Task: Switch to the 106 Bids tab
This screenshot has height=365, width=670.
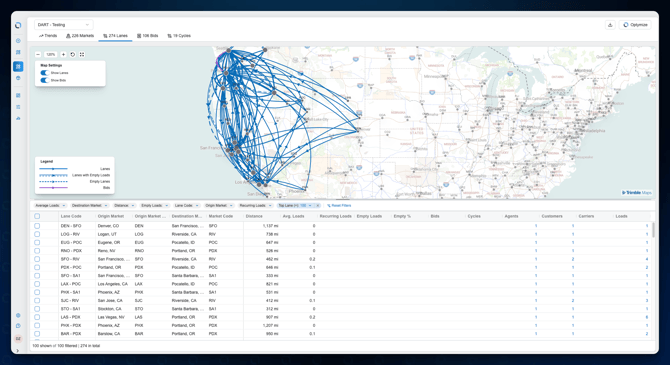Action: pyautogui.click(x=147, y=36)
